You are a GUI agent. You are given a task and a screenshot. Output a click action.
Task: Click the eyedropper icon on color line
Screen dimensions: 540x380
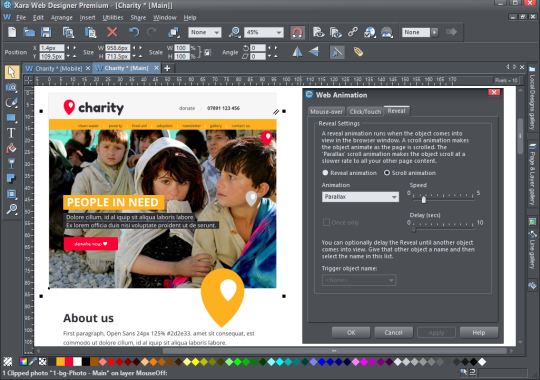(x=33, y=361)
